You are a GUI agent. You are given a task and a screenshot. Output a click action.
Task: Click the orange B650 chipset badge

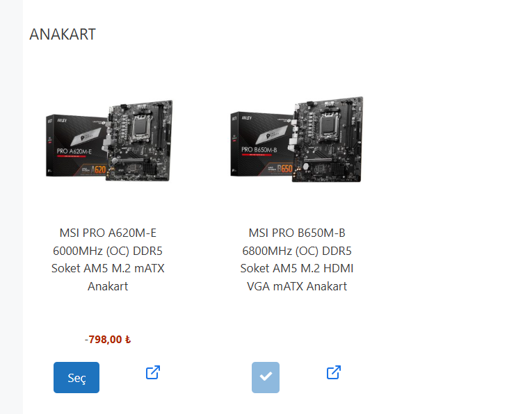[284, 168]
